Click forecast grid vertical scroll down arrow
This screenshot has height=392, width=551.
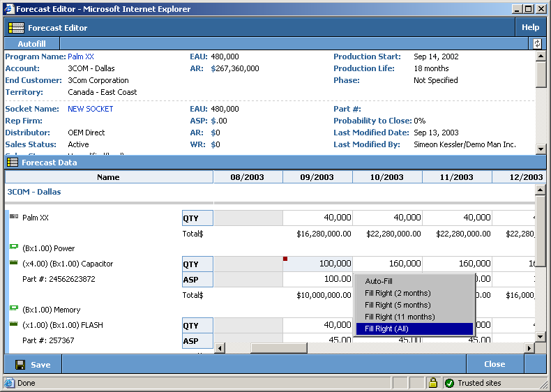click(540, 337)
